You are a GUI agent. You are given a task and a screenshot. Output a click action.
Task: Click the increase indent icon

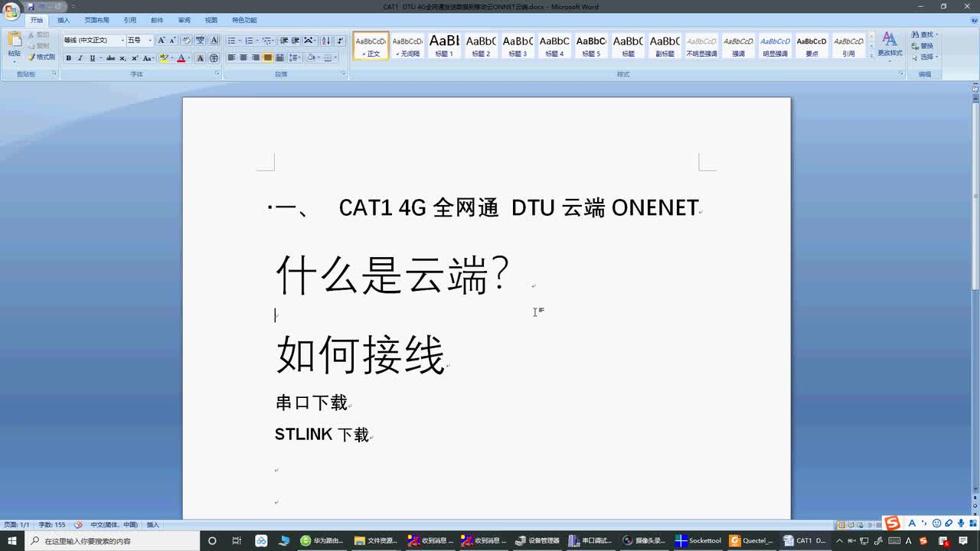(296, 41)
